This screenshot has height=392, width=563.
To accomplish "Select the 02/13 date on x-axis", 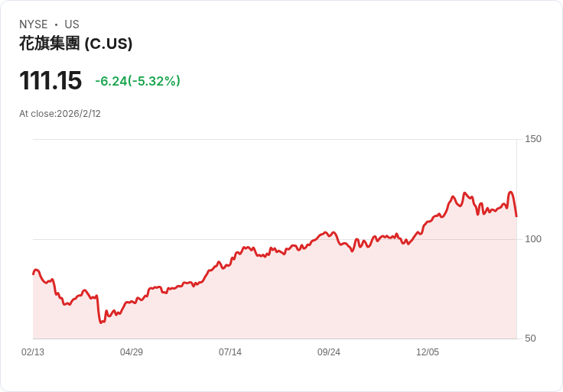I will 33,352.
